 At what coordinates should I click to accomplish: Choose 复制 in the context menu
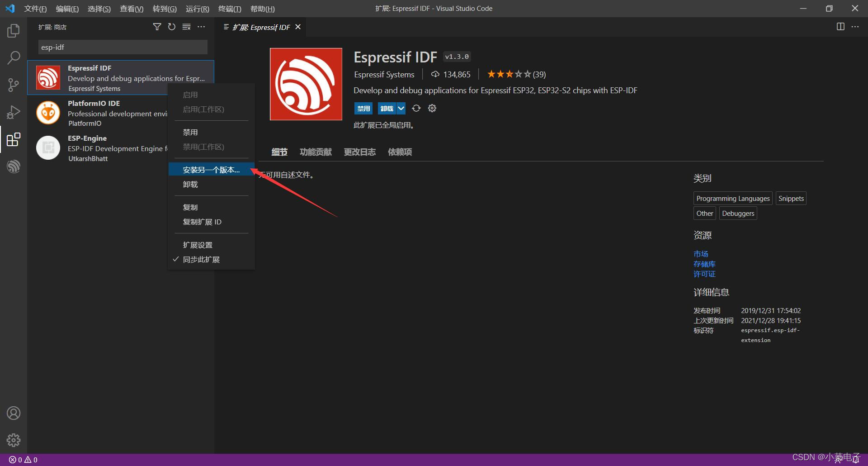click(211, 207)
